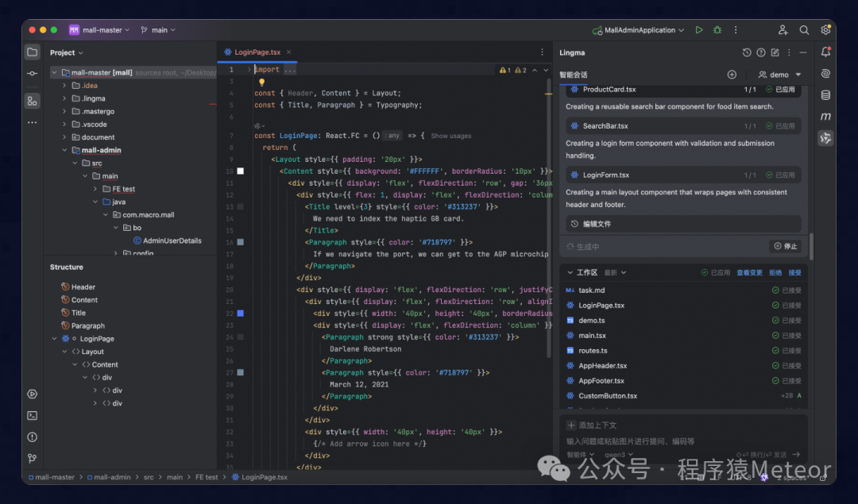Open the MallAdminApplication run configuration dropdown

[x=638, y=30]
